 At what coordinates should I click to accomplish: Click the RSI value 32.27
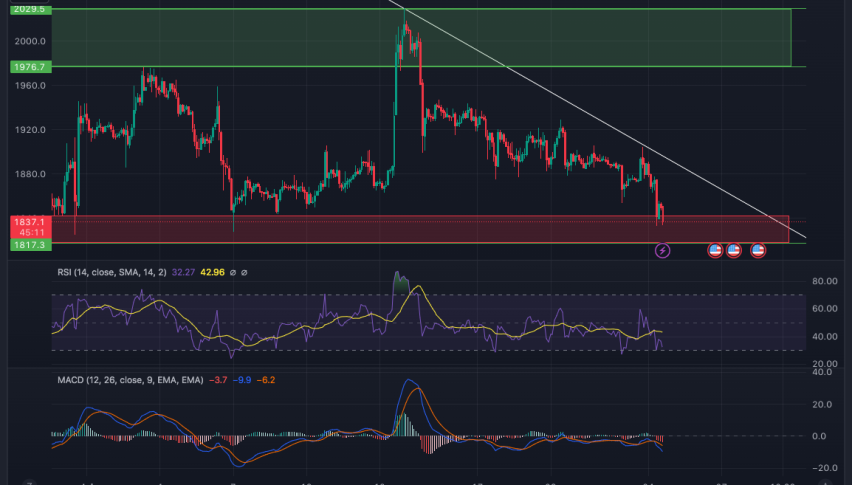(183, 273)
